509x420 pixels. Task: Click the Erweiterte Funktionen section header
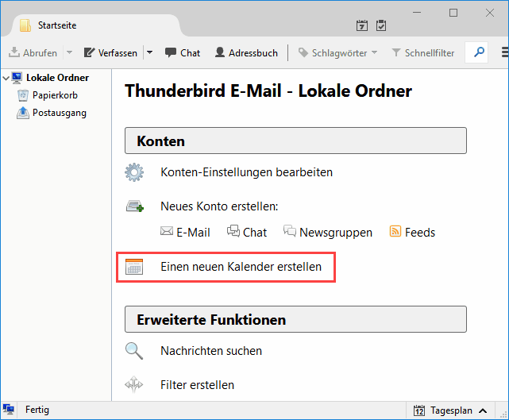click(x=295, y=319)
